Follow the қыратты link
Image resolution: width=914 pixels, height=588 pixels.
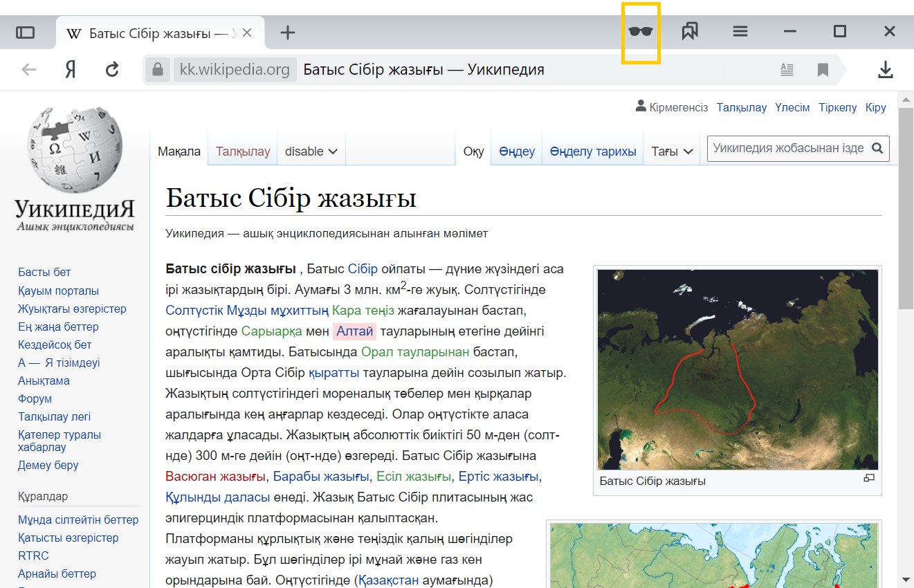(x=333, y=373)
